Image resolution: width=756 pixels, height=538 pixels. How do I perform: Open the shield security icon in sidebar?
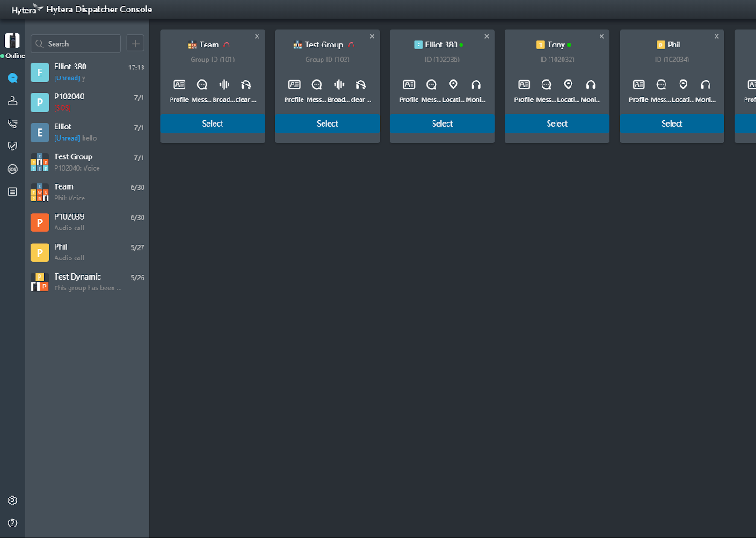pyautogui.click(x=12, y=146)
